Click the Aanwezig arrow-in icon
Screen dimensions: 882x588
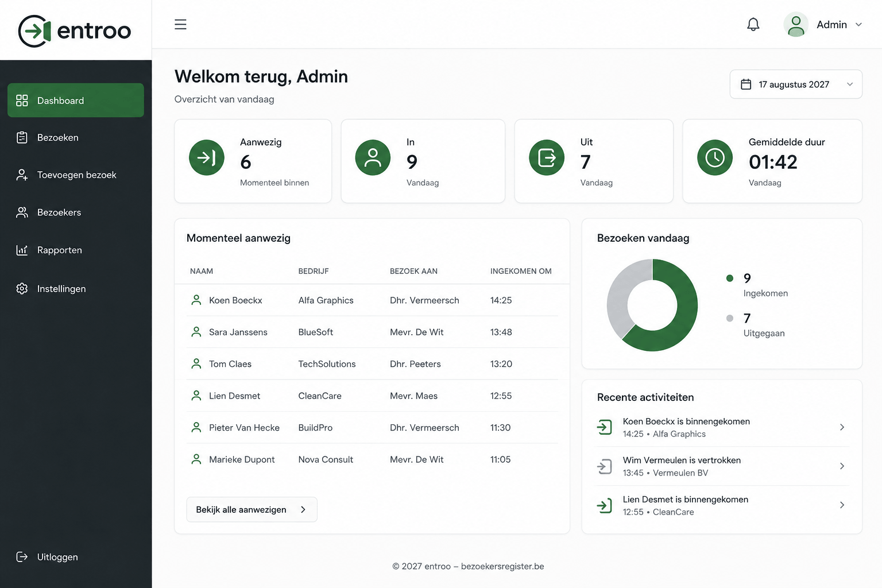tap(207, 157)
